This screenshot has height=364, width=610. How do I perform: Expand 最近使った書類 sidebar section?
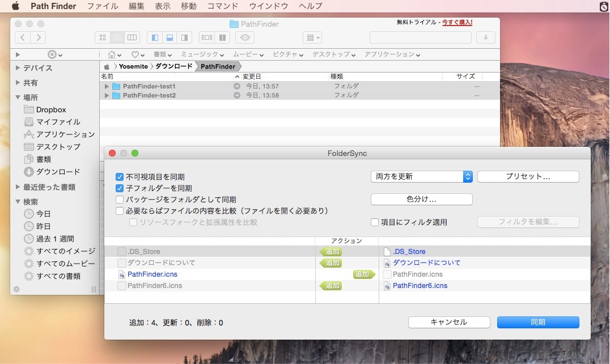(18, 187)
